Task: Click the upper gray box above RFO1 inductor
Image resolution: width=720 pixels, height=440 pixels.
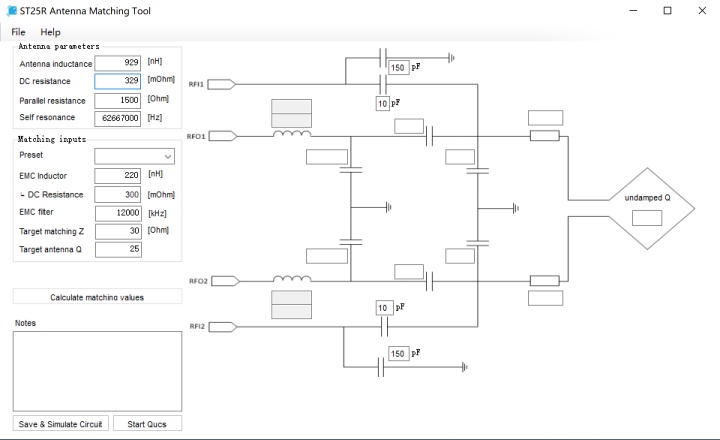Action: (292, 107)
